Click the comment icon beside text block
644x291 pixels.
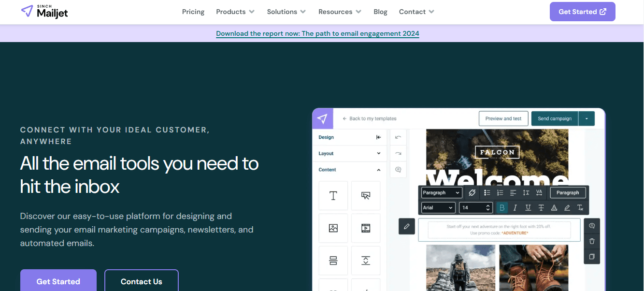(x=592, y=226)
